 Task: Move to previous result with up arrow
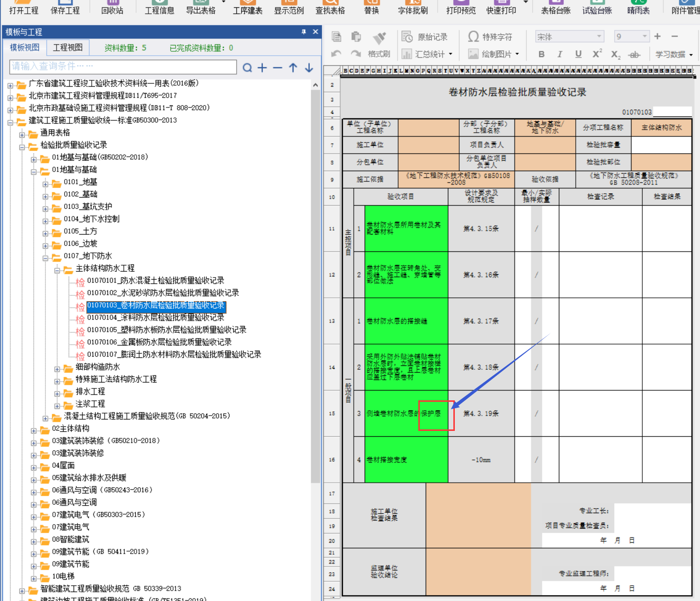click(293, 68)
